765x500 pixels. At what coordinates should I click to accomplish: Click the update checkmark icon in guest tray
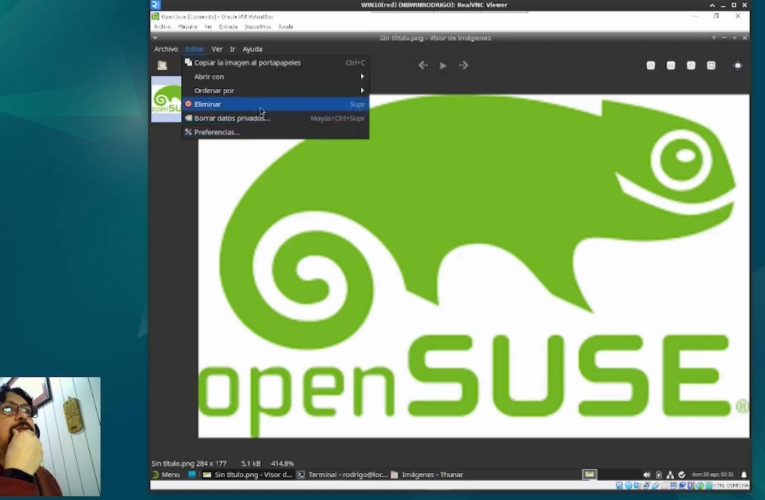point(682,475)
